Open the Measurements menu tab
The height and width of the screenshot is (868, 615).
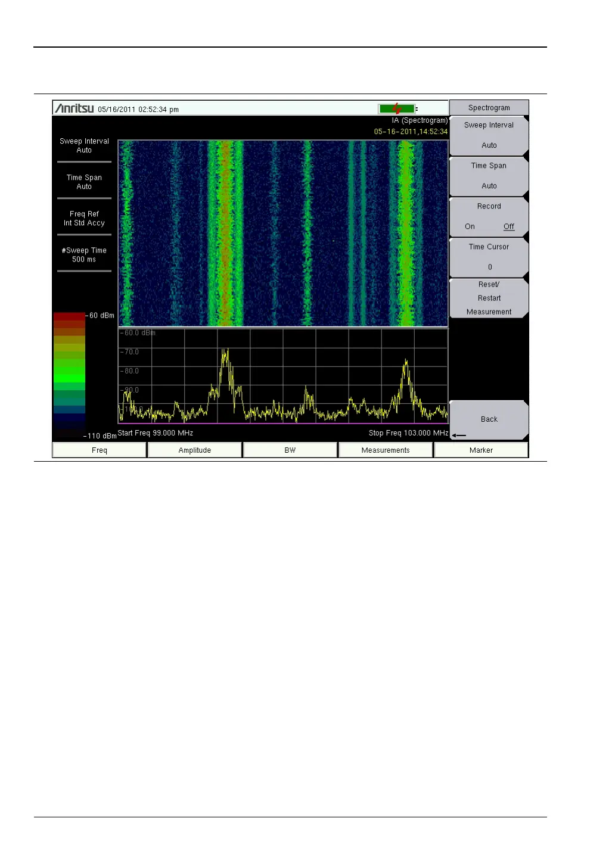(386, 450)
